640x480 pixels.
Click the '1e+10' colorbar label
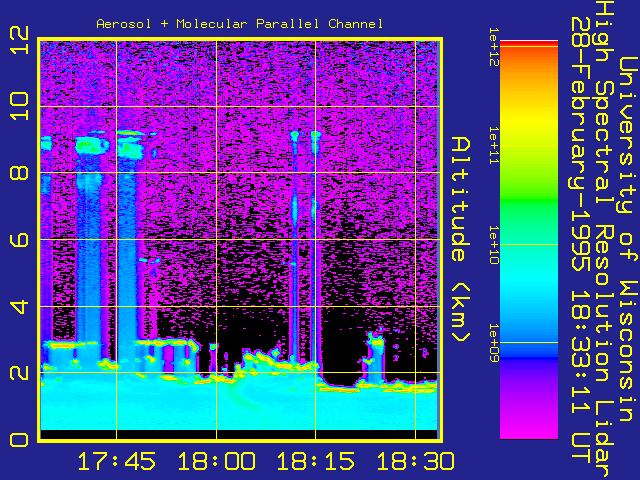(x=494, y=244)
